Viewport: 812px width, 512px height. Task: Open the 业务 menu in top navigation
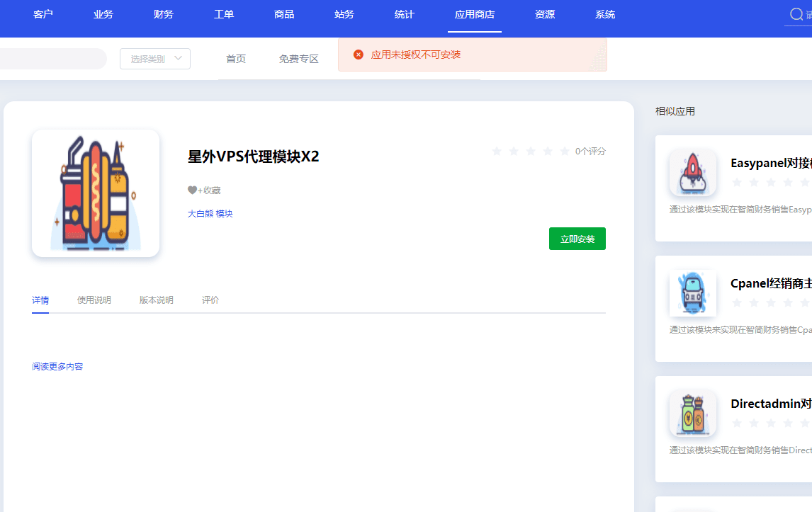click(x=103, y=14)
